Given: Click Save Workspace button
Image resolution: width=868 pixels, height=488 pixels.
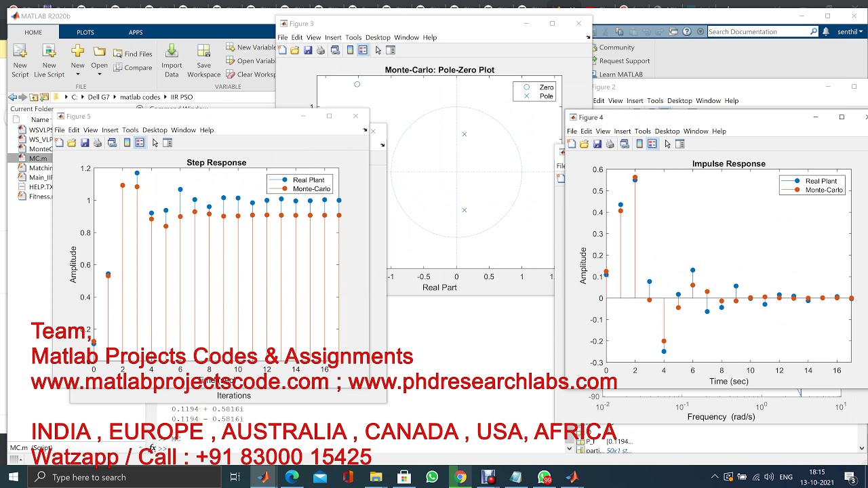Looking at the screenshot, I should 203,61.
